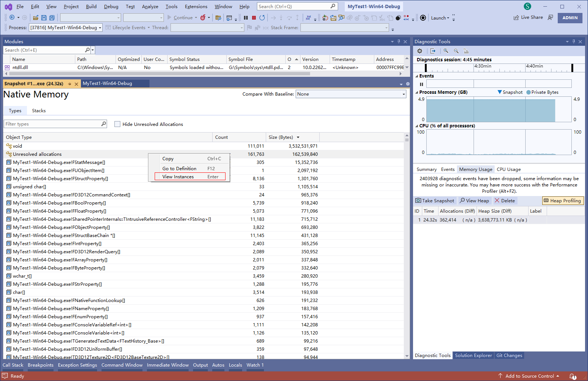Image resolution: width=588 pixels, height=381 pixels.
Task: Click the Zoom Out magnifier in Diagnostic Tools
Action: 456,51
